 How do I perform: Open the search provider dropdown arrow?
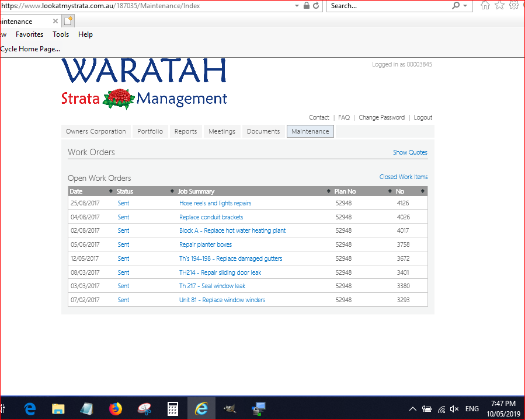[x=465, y=6]
